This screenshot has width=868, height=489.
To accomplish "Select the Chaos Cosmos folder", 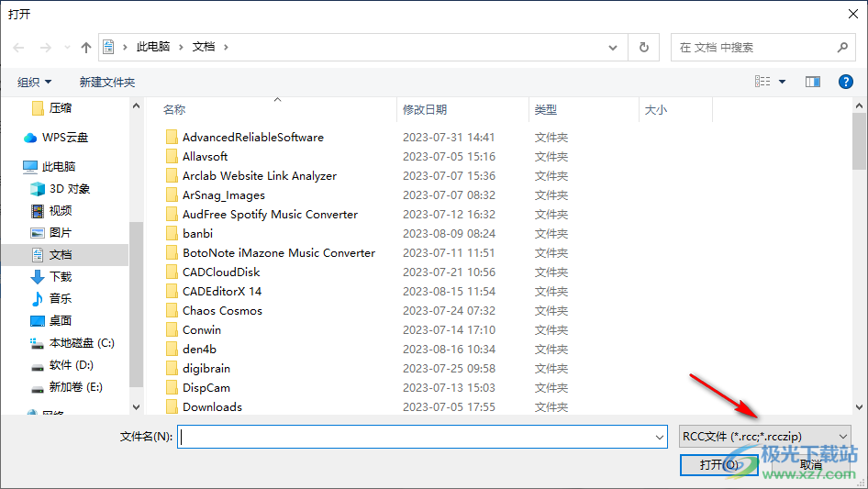I will (x=222, y=311).
